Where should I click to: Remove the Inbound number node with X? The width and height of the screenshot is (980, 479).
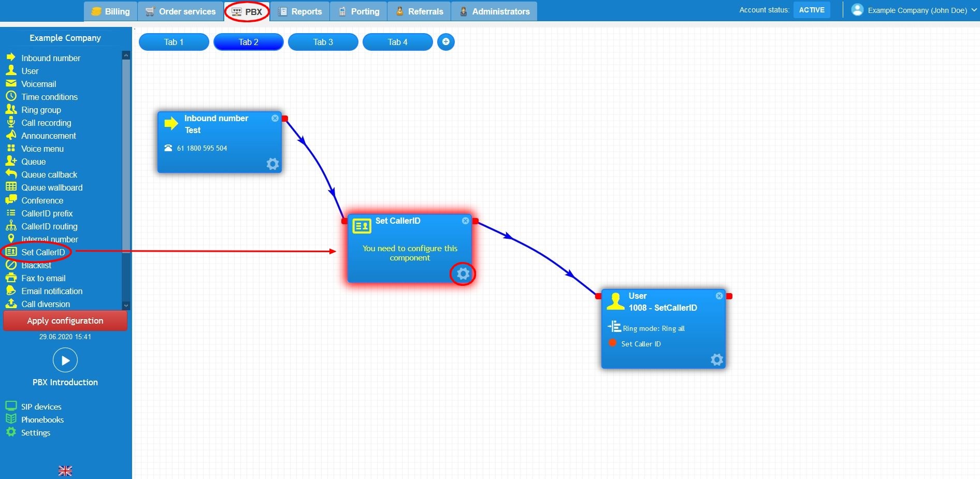[275, 118]
